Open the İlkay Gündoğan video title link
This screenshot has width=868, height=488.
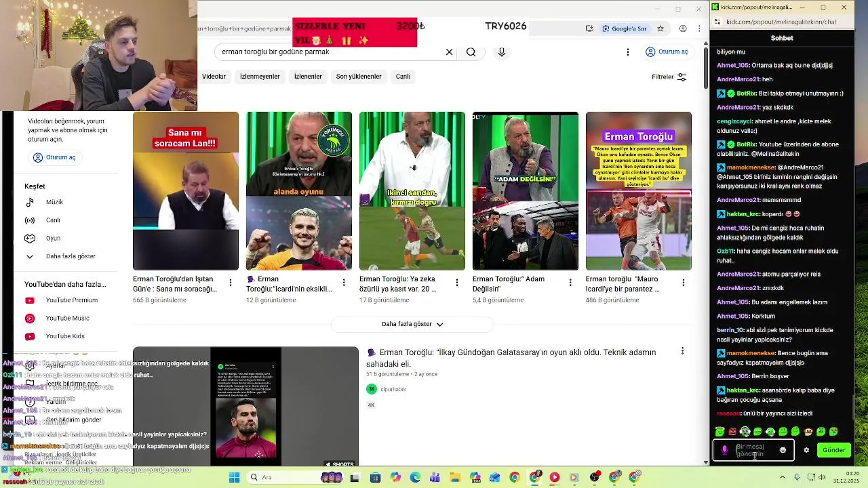[x=511, y=358]
